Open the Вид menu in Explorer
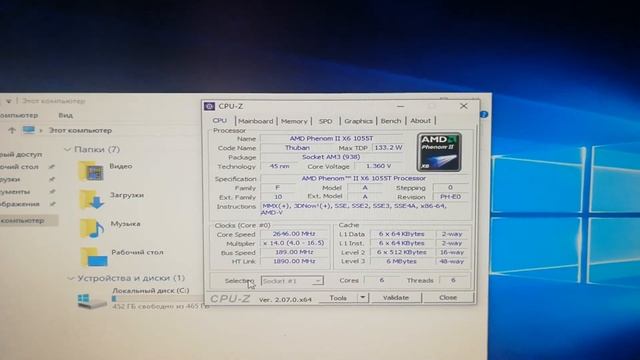The height and width of the screenshot is (360, 640). coord(65,116)
